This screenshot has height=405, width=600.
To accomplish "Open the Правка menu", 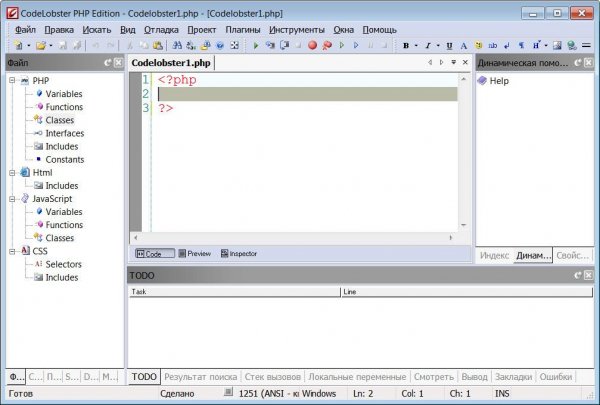I will pos(59,29).
